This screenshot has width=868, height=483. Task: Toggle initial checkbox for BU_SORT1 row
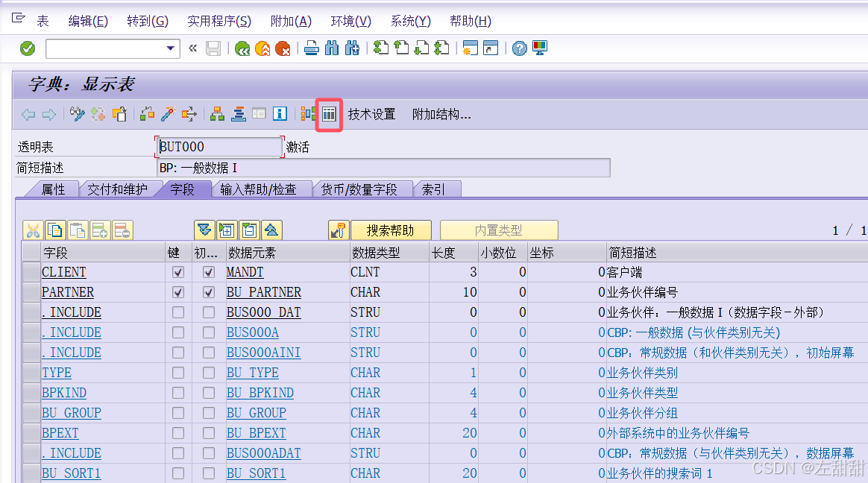(209, 473)
